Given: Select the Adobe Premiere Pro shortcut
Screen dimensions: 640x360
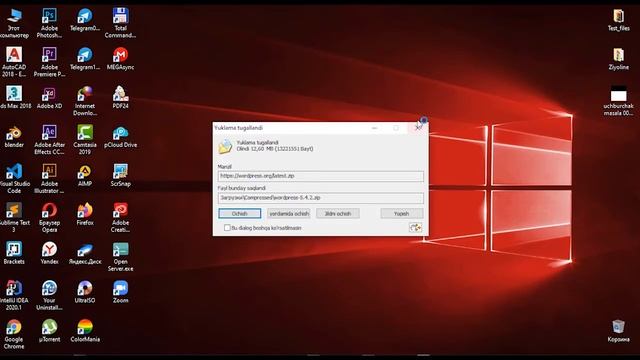Looking at the screenshot, I should coord(49,62).
